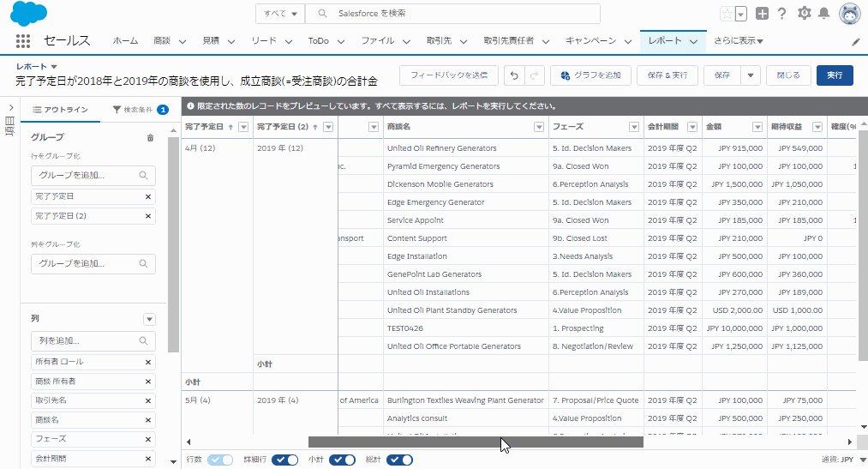This screenshot has height=469, width=868.
Task: Click the left panel vertical scrollbar
Action: coord(173,244)
